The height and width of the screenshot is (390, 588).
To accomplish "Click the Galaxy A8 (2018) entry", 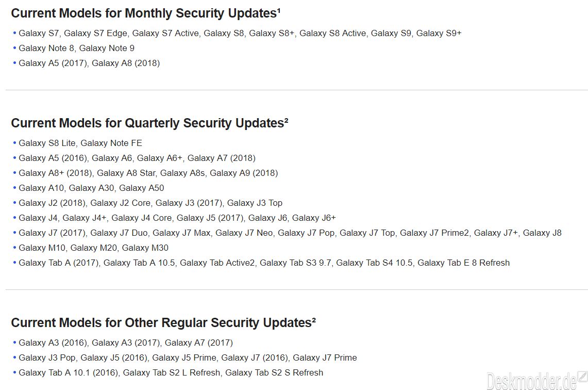I will point(126,63).
